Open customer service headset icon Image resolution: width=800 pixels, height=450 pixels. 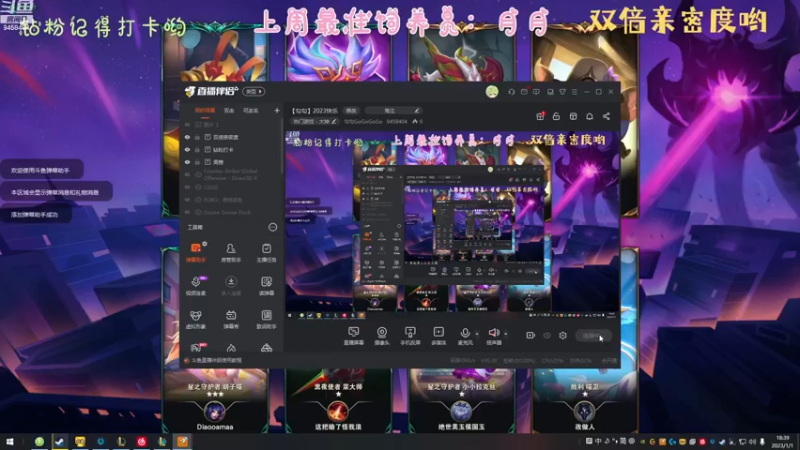(511, 92)
